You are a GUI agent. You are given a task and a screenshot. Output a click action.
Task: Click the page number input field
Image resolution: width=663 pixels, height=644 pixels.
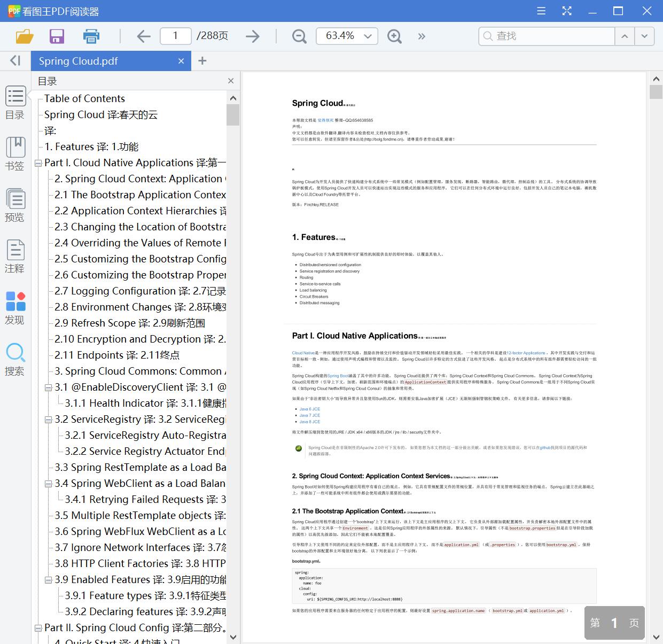[175, 36]
